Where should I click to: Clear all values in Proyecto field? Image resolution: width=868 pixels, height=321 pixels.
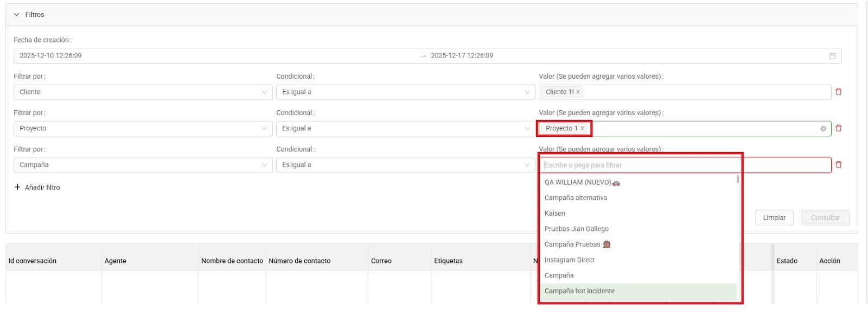pyautogui.click(x=823, y=129)
